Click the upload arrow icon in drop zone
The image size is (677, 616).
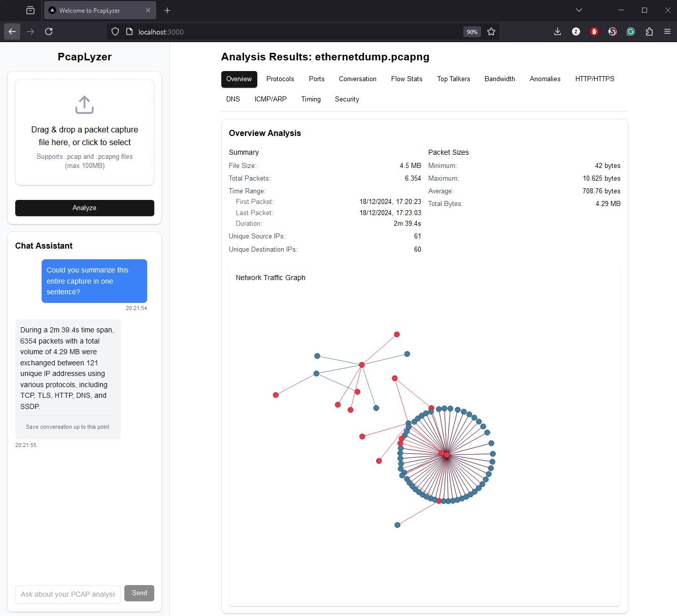coord(84,105)
